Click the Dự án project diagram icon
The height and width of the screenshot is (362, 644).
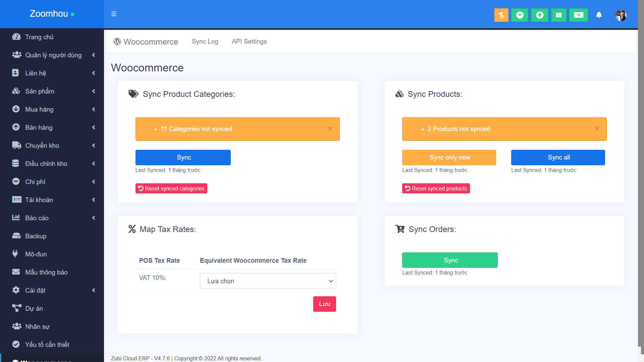tap(16, 308)
